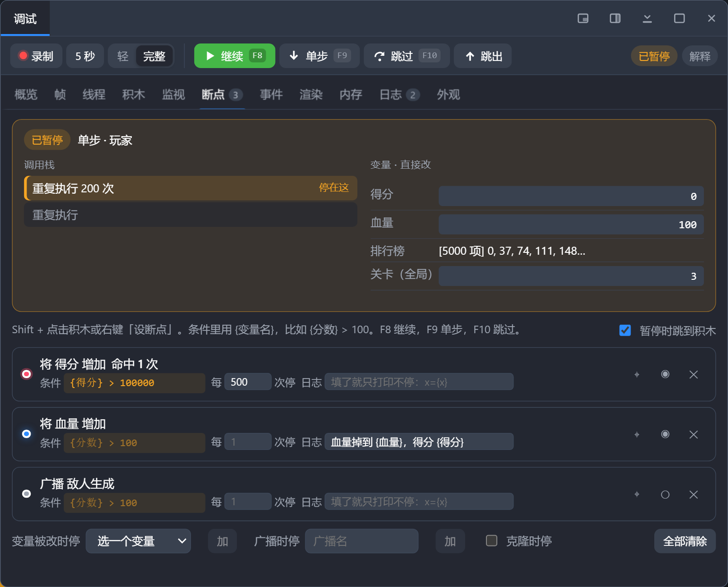Add broadcast breakpoint with 加 beside 广播名
The width and height of the screenshot is (728, 587).
coord(451,541)
